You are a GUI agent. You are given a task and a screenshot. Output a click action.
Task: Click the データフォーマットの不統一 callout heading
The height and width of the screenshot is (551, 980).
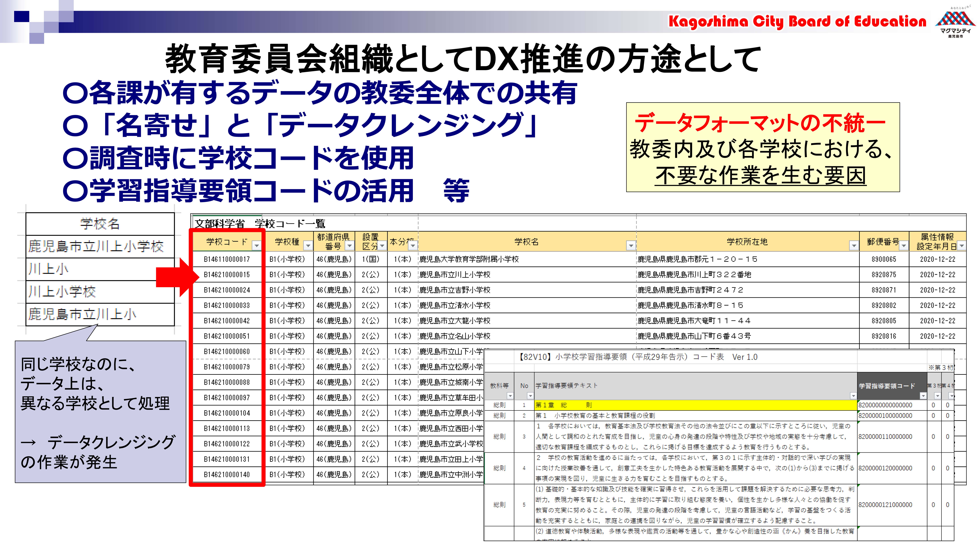click(x=760, y=123)
